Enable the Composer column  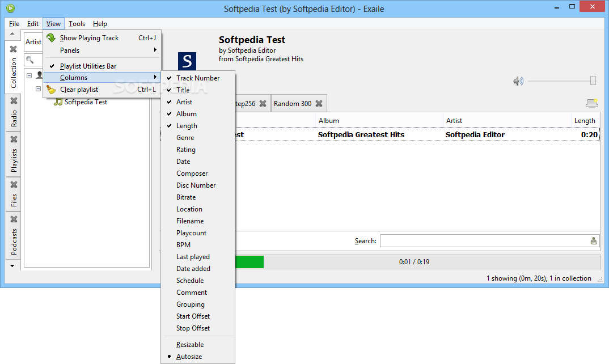(x=198, y=173)
